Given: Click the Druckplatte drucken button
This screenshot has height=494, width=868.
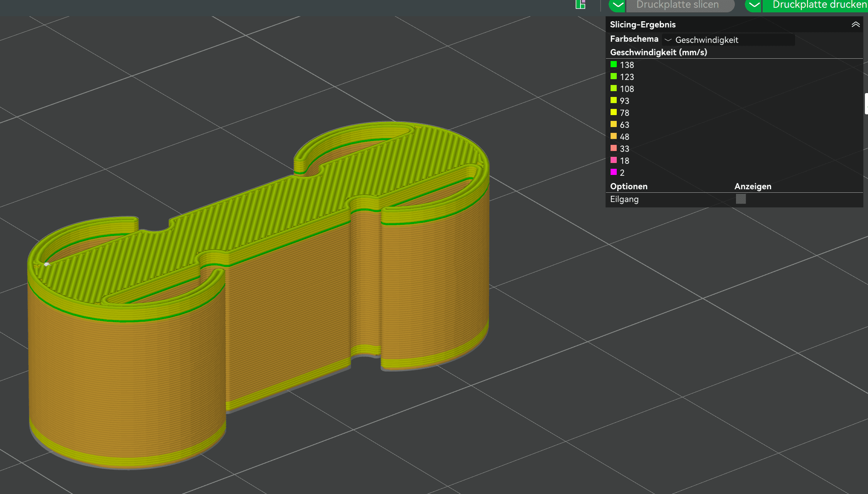Looking at the screenshot, I should (x=816, y=5).
